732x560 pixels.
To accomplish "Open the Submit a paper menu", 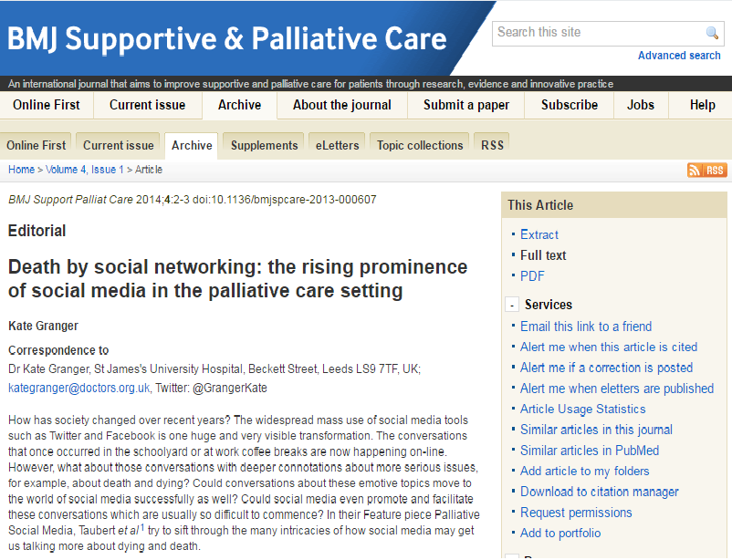I will pyautogui.click(x=465, y=105).
